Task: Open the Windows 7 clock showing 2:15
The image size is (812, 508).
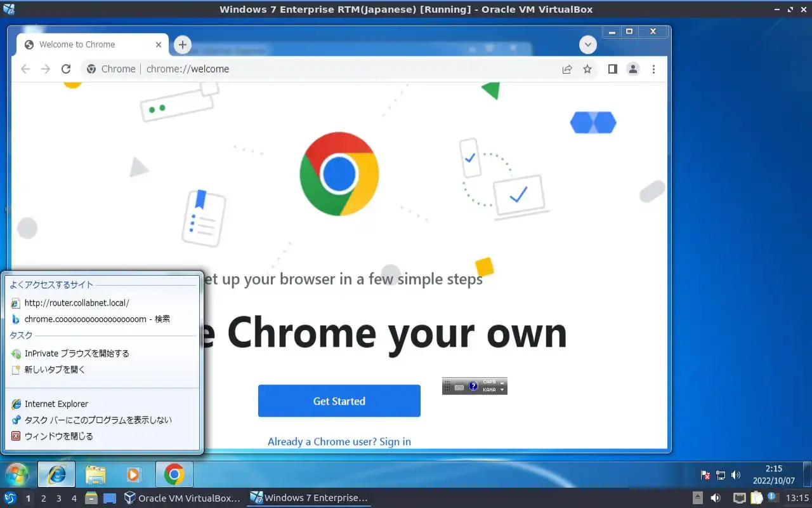Action: pos(774,475)
